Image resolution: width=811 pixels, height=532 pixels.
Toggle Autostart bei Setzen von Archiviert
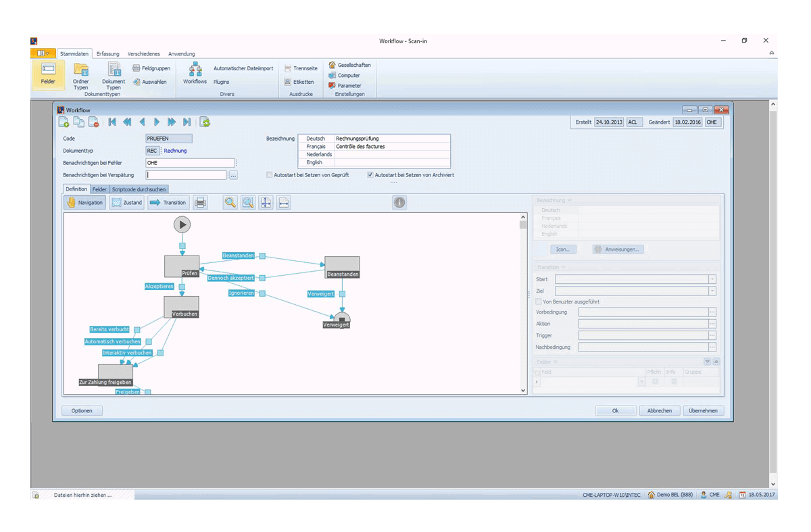[370, 174]
